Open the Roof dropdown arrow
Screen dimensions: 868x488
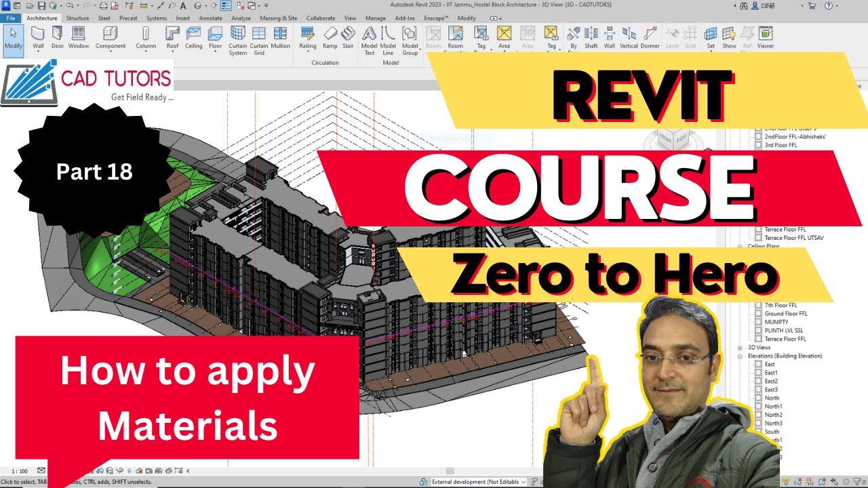(173, 52)
